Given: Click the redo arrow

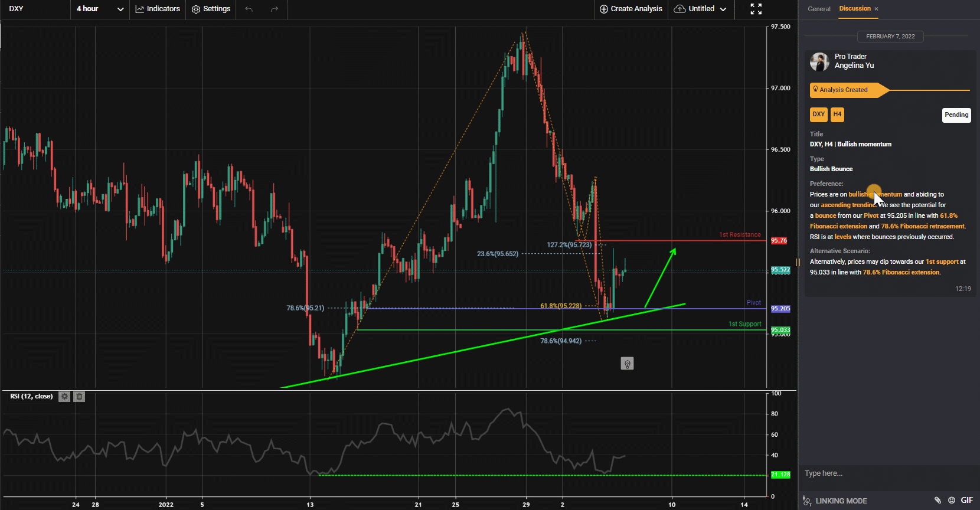Looking at the screenshot, I should [x=275, y=9].
